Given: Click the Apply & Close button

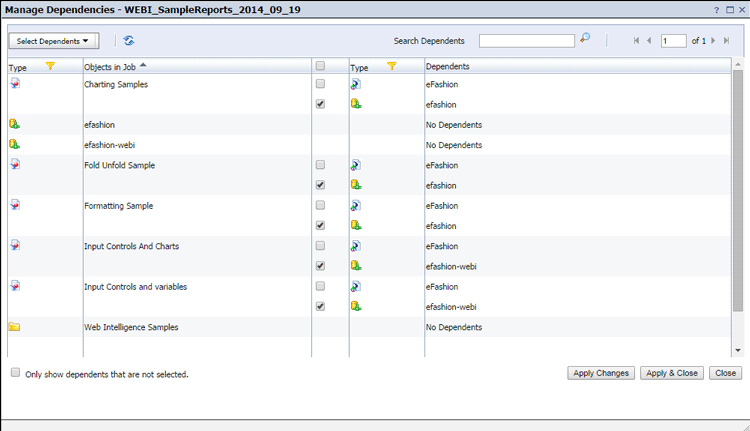Looking at the screenshot, I should point(670,373).
